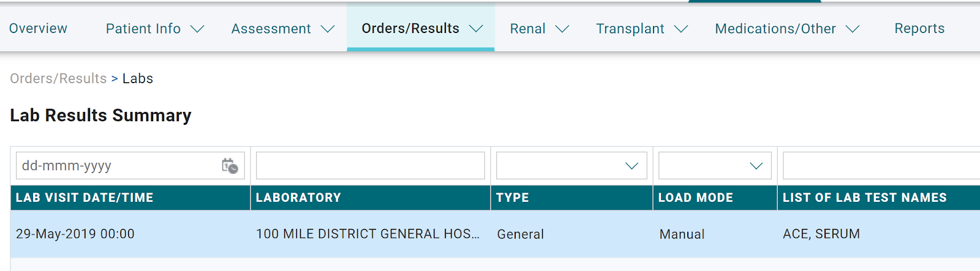Click the Orders/Results breadcrumb link
Screen dimensions: 980x271
tap(58, 78)
